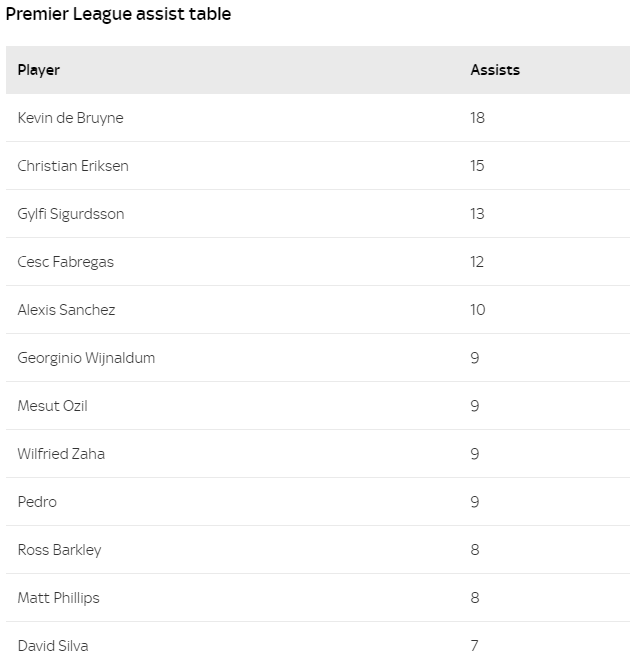Click Christian Eriksen's 15 assists value
The image size is (630, 657).
478,166
